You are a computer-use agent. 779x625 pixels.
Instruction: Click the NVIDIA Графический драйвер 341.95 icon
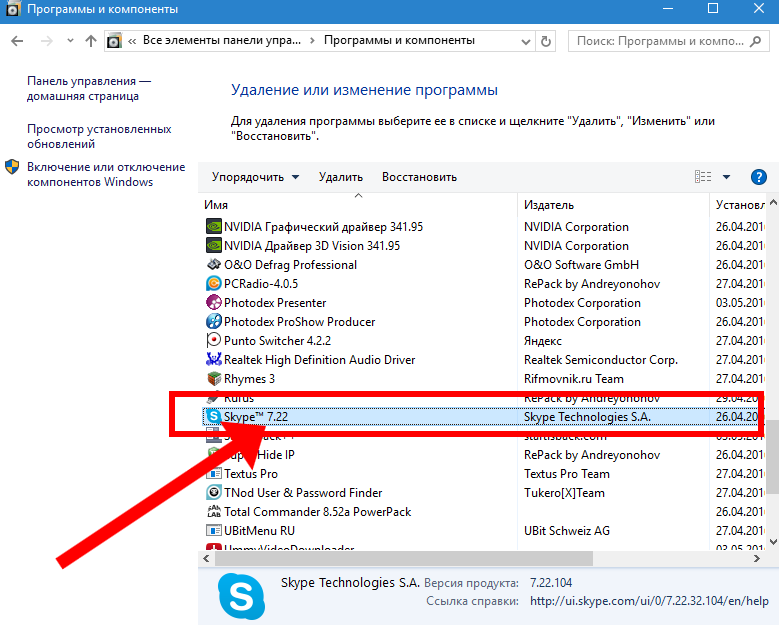point(213,227)
